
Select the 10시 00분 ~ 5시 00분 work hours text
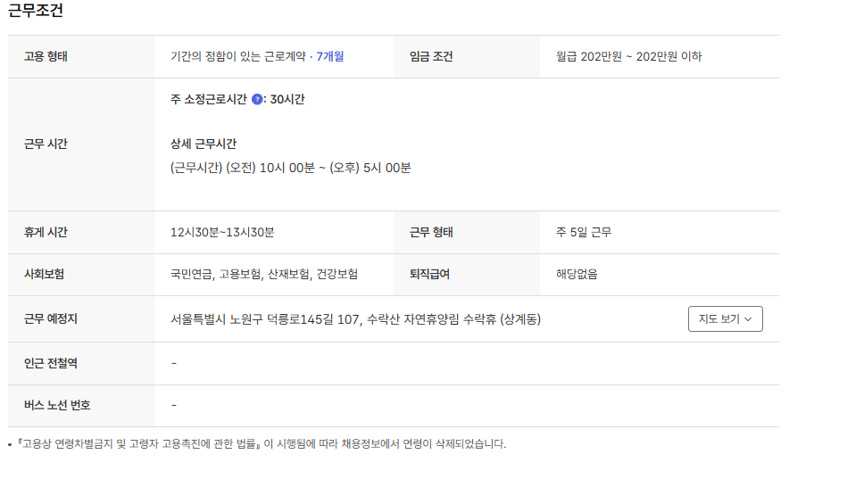291,168
